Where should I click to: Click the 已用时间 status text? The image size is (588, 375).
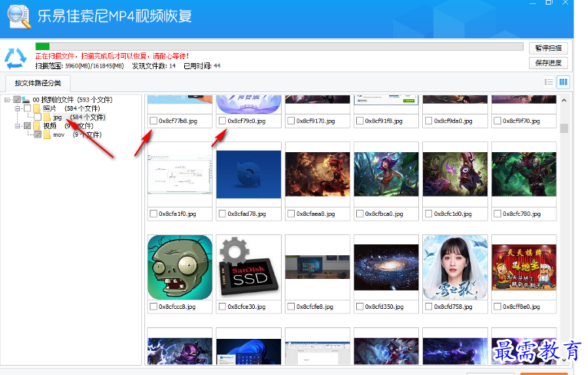coord(202,66)
